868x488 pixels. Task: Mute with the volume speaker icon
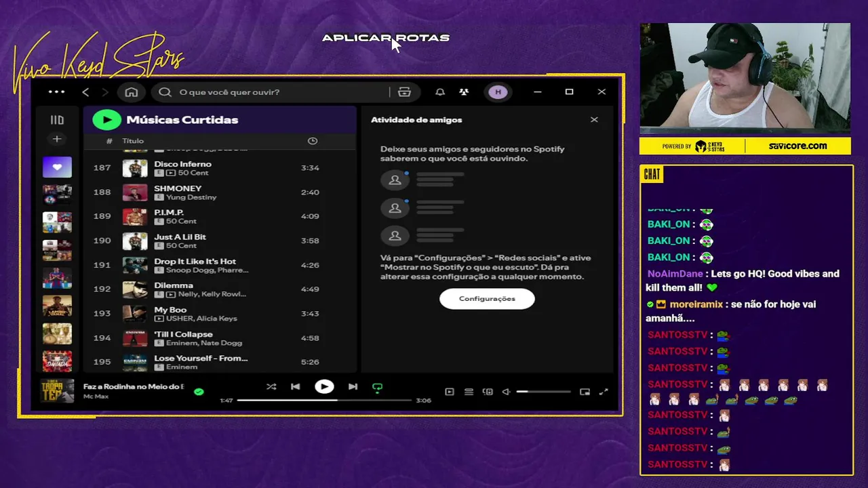(506, 392)
